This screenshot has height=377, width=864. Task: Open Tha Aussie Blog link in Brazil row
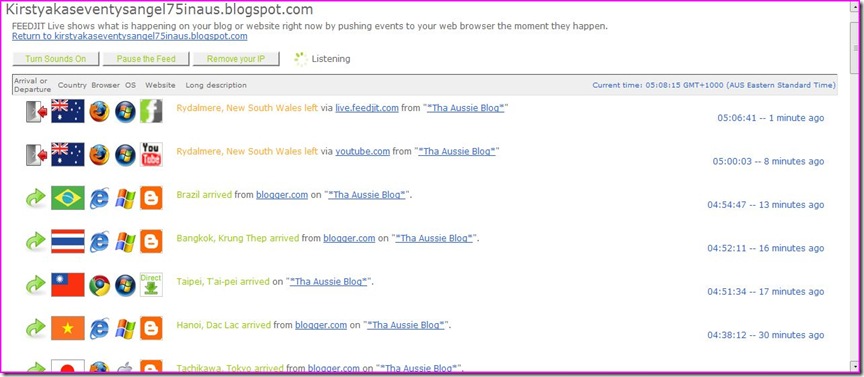pos(367,195)
